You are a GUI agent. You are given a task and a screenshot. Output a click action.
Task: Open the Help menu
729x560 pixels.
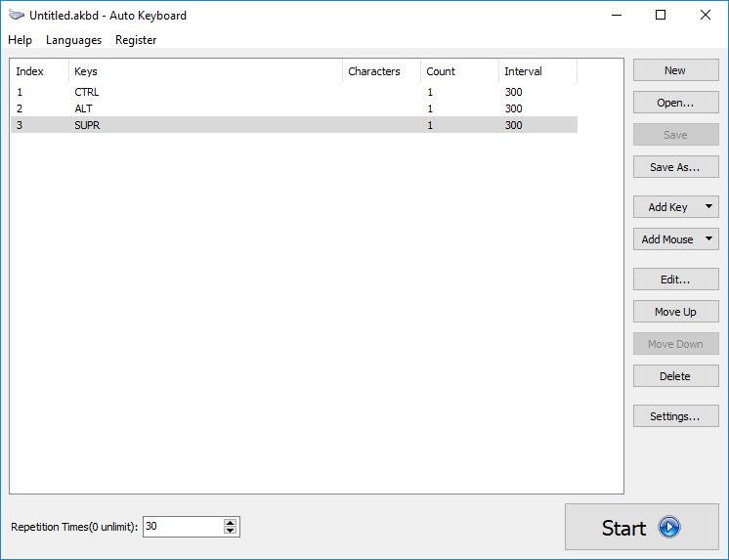[x=20, y=40]
